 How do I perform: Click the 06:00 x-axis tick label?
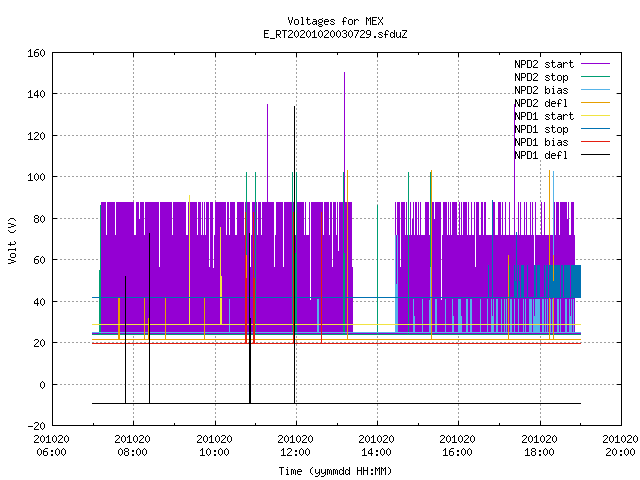[x=51, y=452]
